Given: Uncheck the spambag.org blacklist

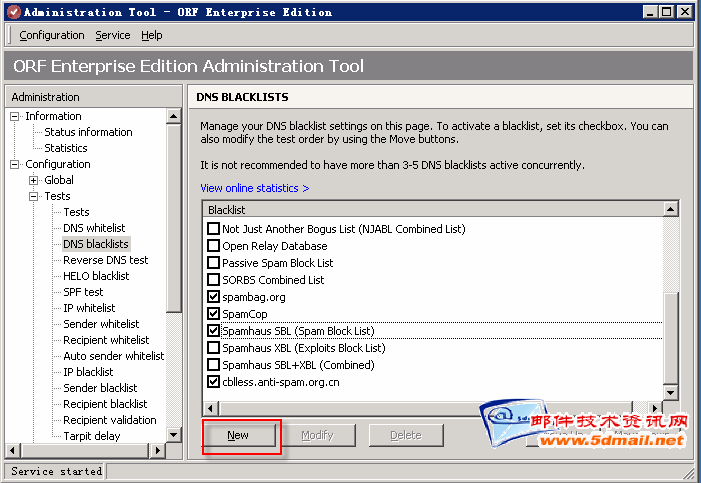Looking at the screenshot, I should [x=213, y=297].
